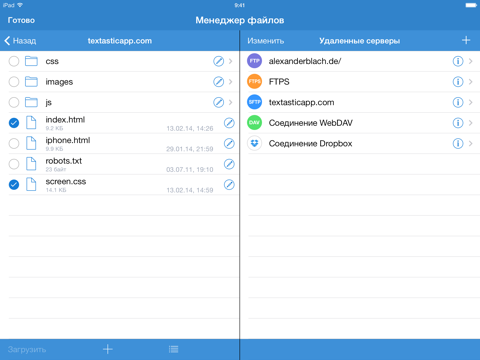480x360 pixels.
Task: Open alexanderblach.de/ via its chevron
Action: click(470, 61)
